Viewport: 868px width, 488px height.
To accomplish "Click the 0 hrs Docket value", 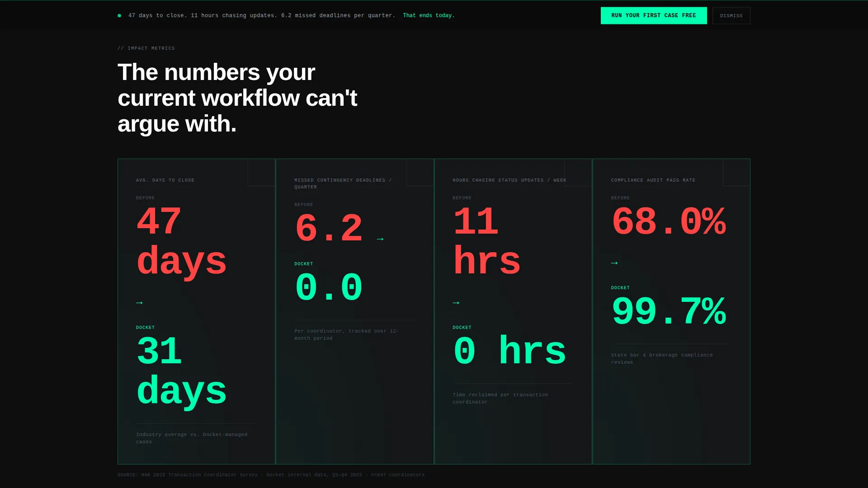I will tap(509, 351).
